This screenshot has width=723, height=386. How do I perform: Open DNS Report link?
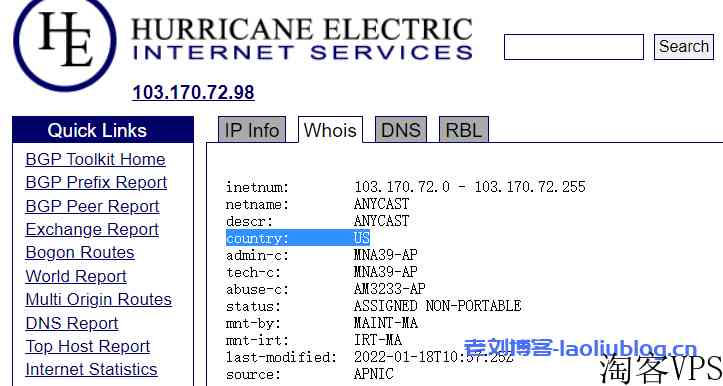[x=72, y=323]
